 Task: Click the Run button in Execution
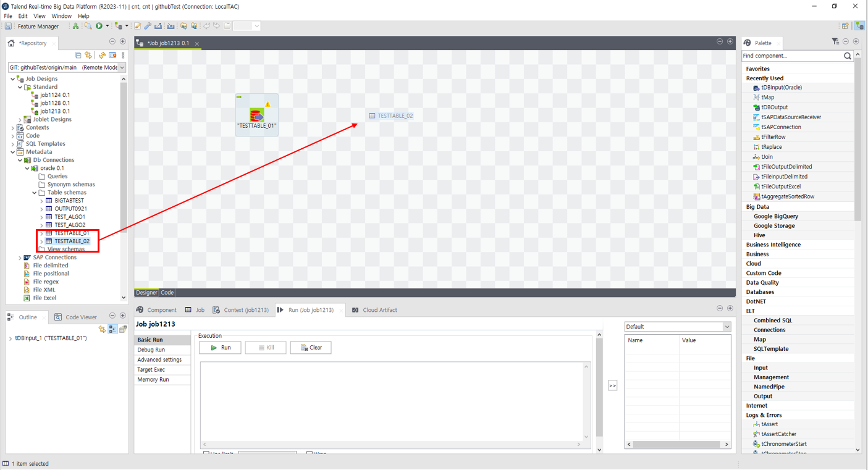221,348
